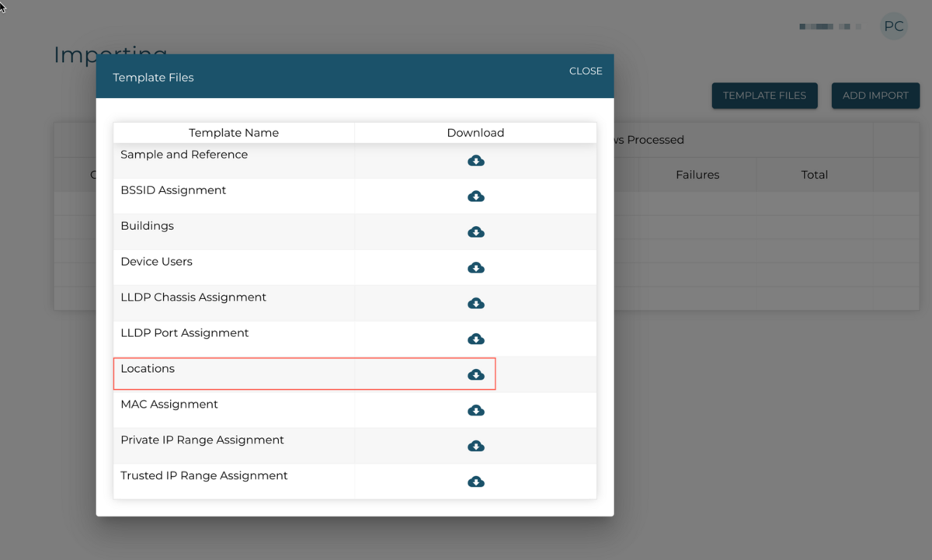Viewport: 932px width, 560px height.
Task: Download the Sample and Reference template
Action: [476, 161]
